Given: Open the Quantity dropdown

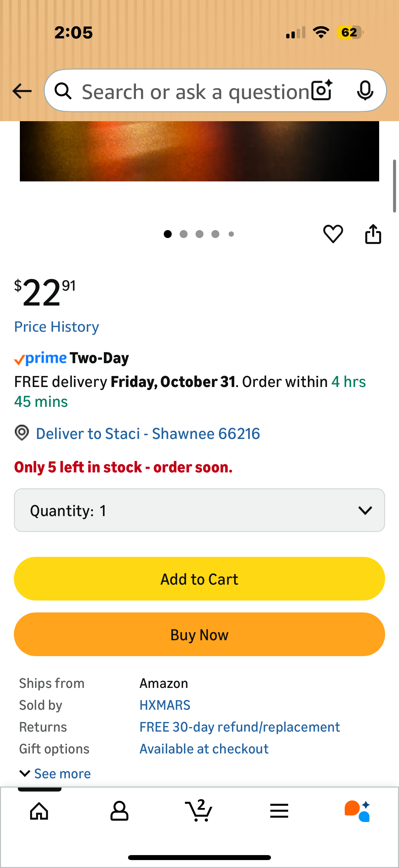Looking at the screenshot, I should click(199, 510).
